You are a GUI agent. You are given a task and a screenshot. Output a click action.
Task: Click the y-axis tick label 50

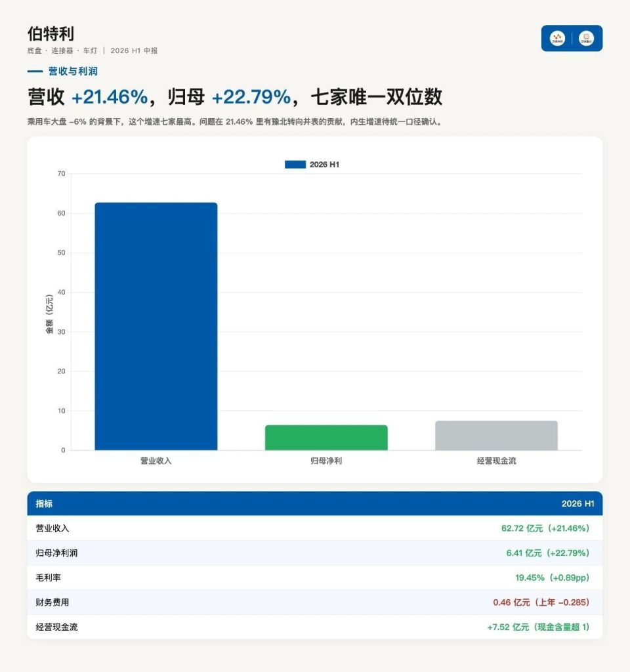click(x=61, y=253)
